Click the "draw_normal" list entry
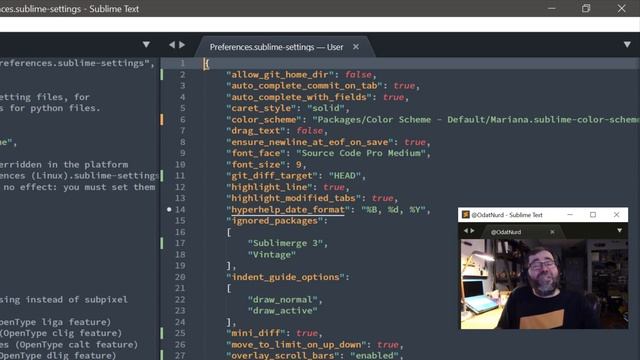 pyautogui.click(x=282, y=300)
